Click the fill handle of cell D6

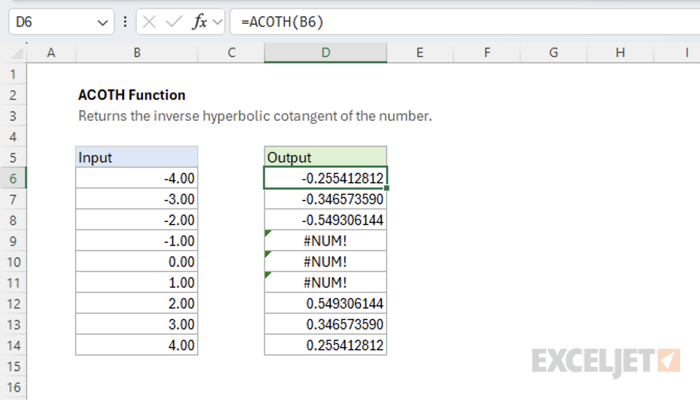point(386,188)
